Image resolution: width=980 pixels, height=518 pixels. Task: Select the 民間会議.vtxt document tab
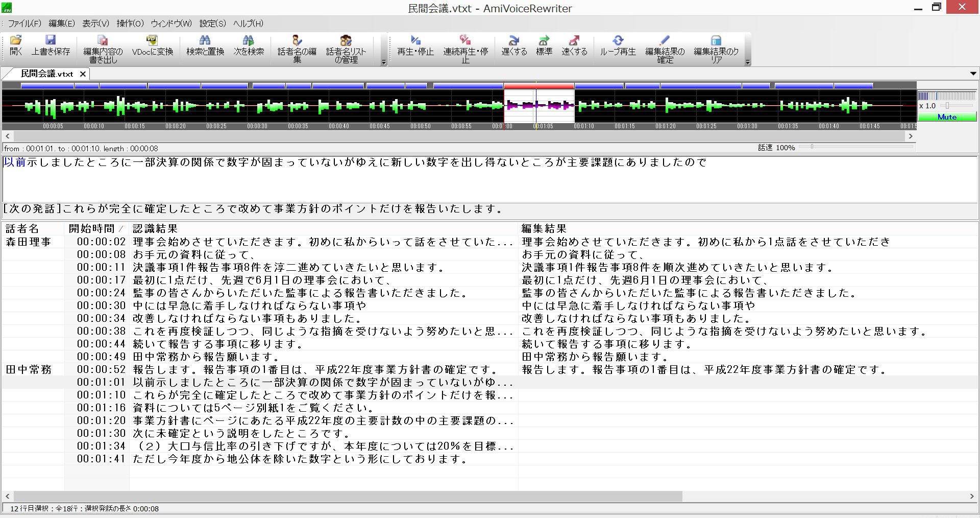click(x=47, y=74)
